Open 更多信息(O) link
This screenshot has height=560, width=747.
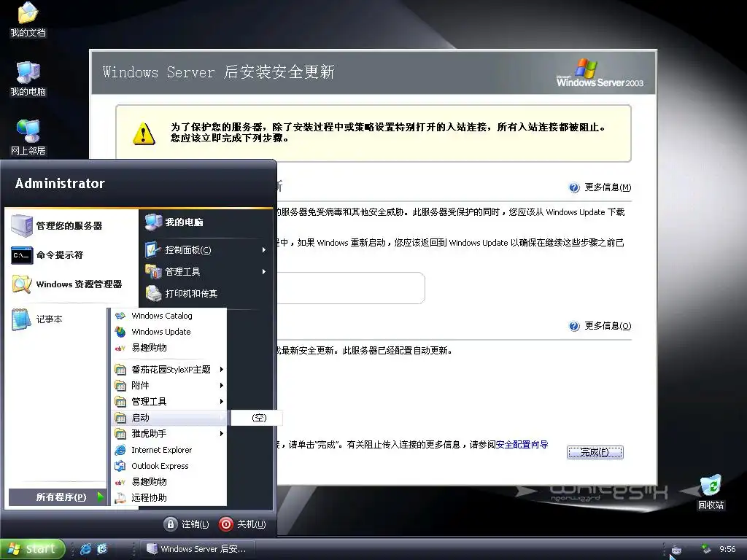[608, 326]
